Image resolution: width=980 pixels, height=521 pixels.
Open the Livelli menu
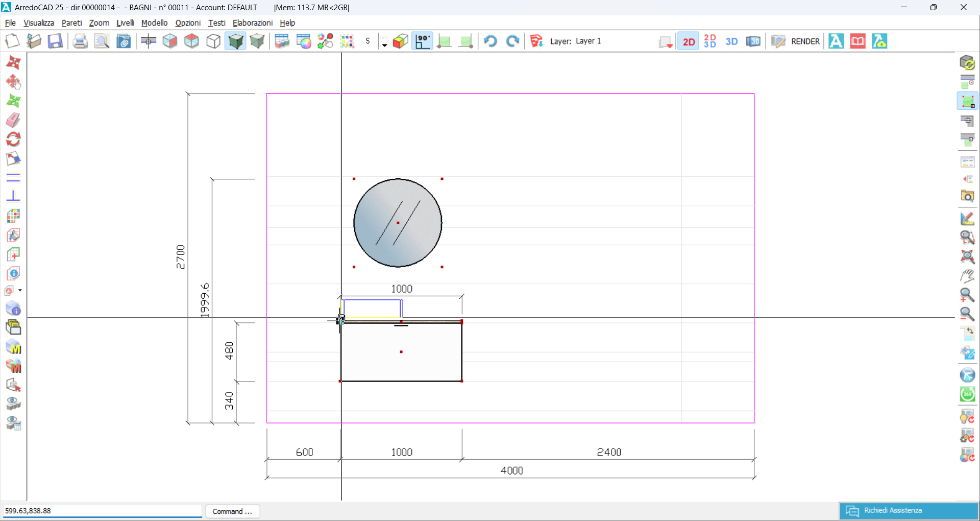coord(125,23)
